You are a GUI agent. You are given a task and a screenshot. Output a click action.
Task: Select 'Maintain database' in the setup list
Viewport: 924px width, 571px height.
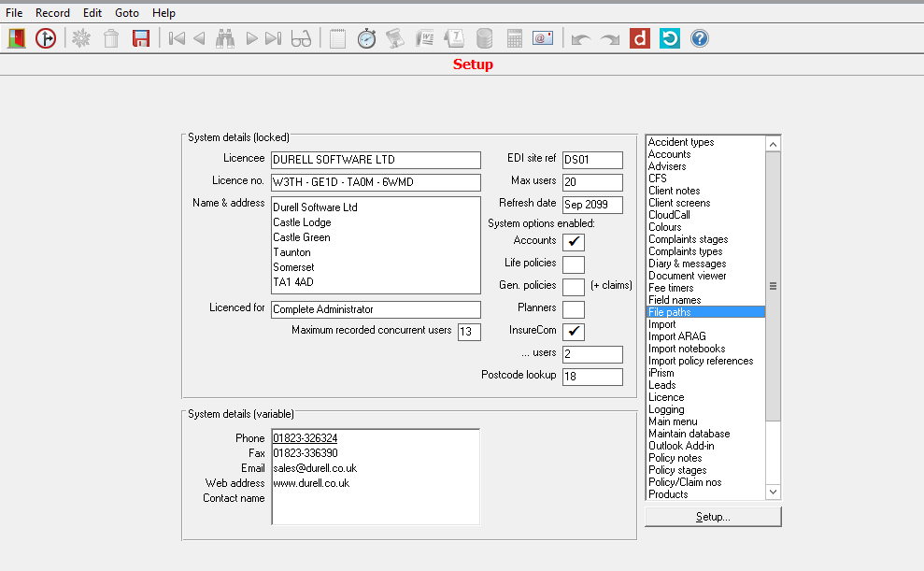(x=706, y=434)
